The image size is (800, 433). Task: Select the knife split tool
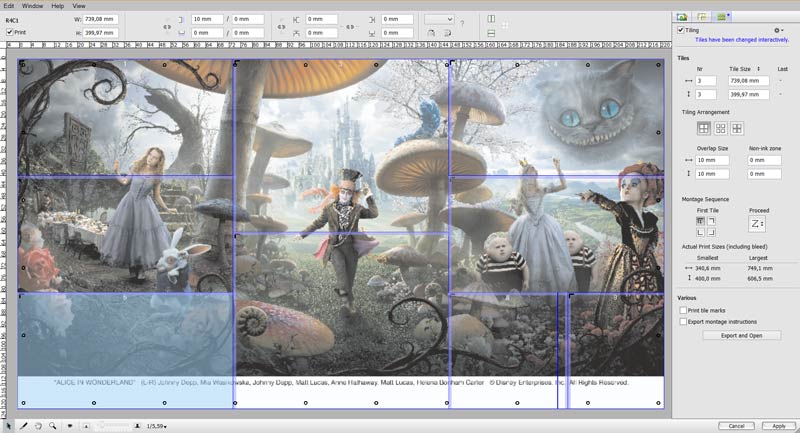pos(23,425)
